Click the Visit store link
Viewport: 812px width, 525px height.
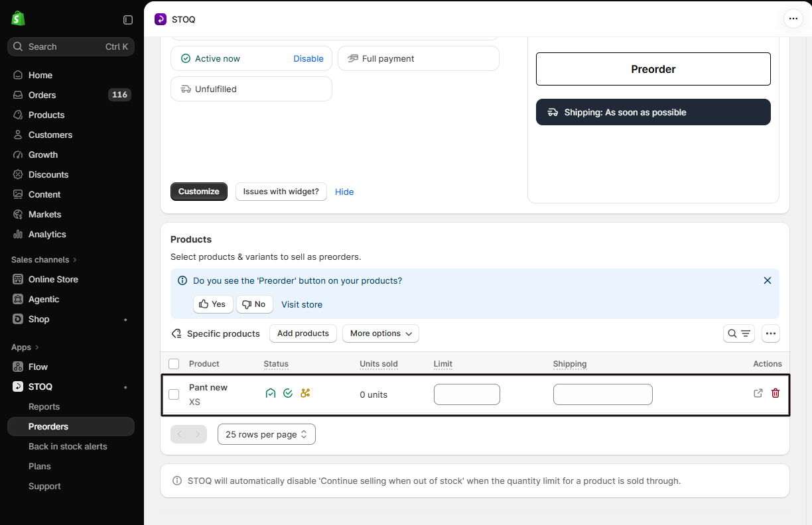point(302,304)
